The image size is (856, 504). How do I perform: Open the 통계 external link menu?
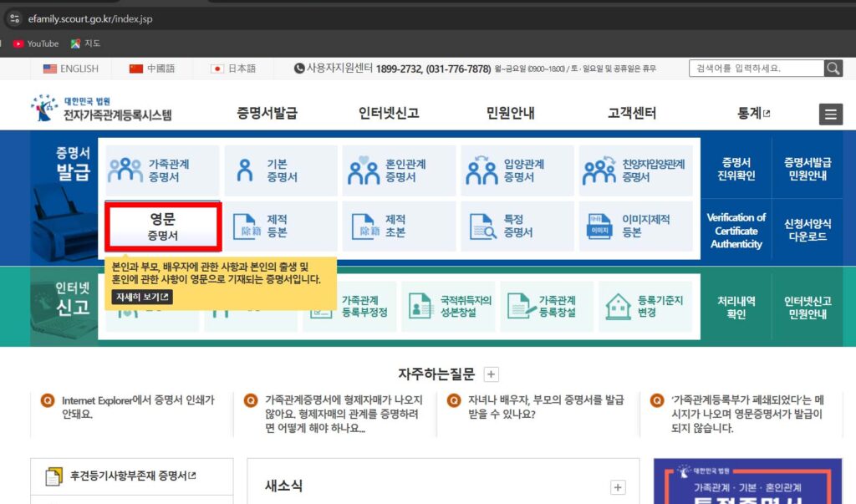(753, 113)
